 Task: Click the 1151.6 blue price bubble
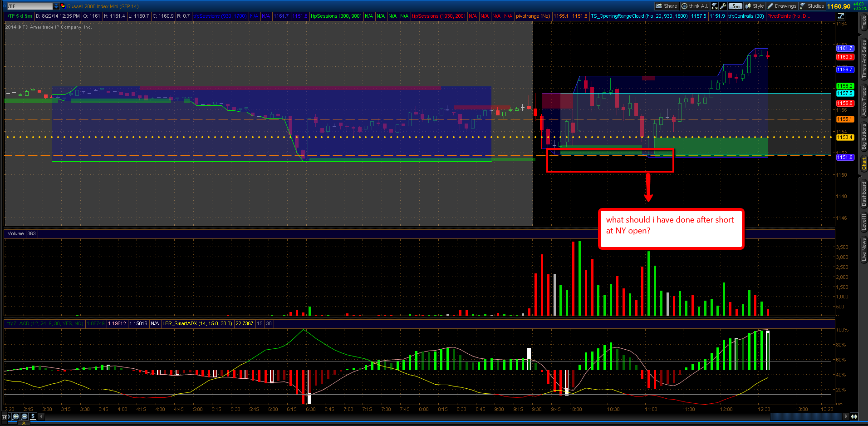pos(845,157)
